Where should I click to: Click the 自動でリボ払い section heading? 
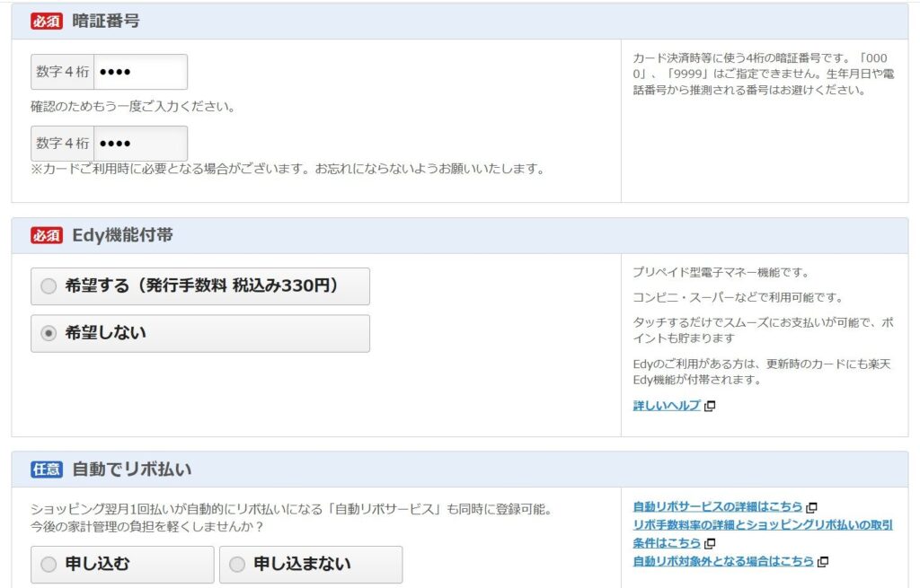tap(131, 469)
